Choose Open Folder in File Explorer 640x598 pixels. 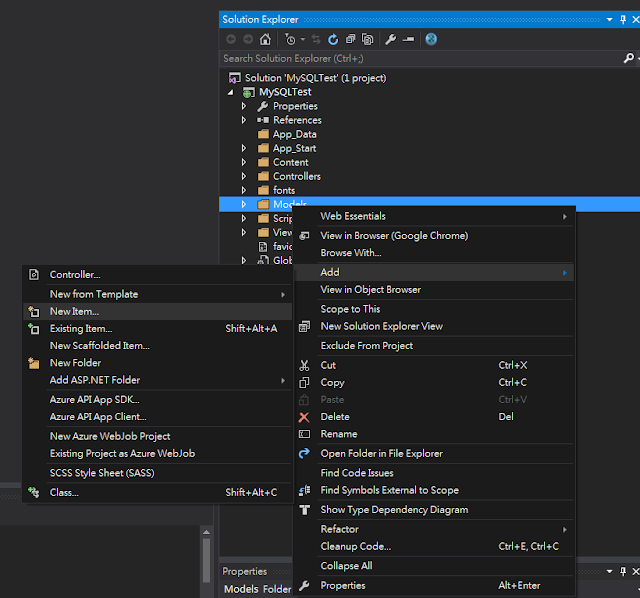tap(433, 454)
